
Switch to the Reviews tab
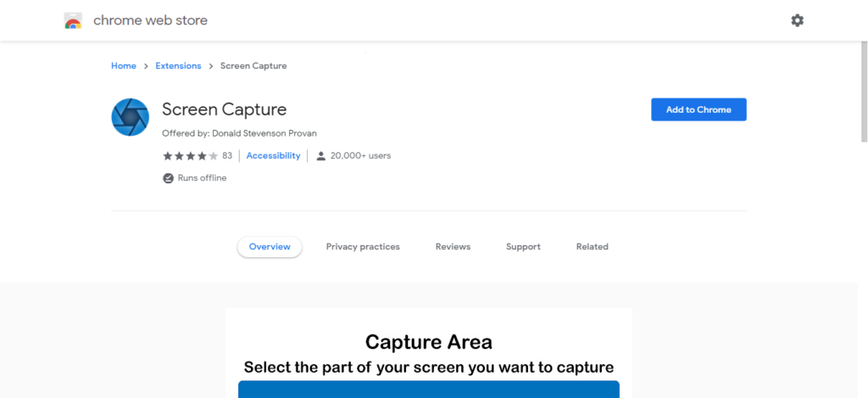pyautogui.click(x=453, y=247)
